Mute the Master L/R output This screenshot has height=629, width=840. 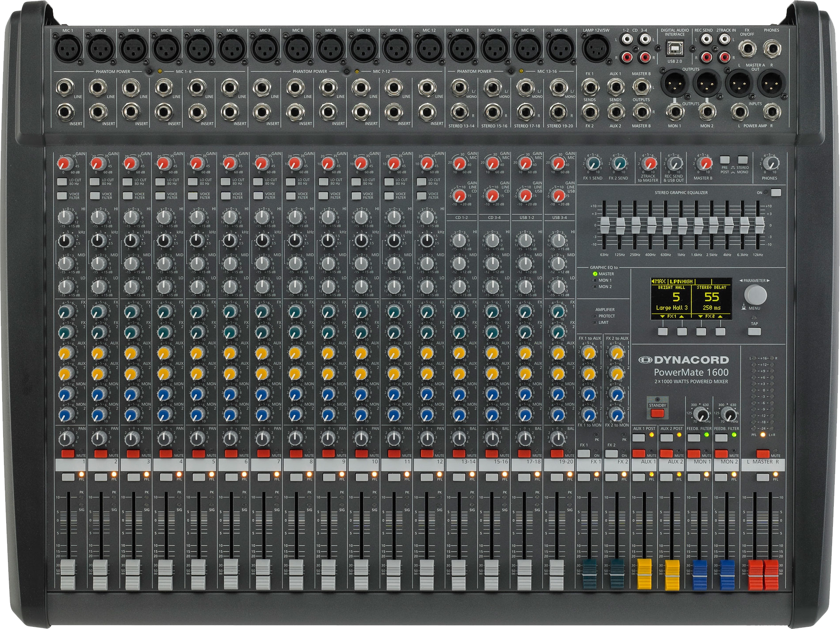pos(763,453)
